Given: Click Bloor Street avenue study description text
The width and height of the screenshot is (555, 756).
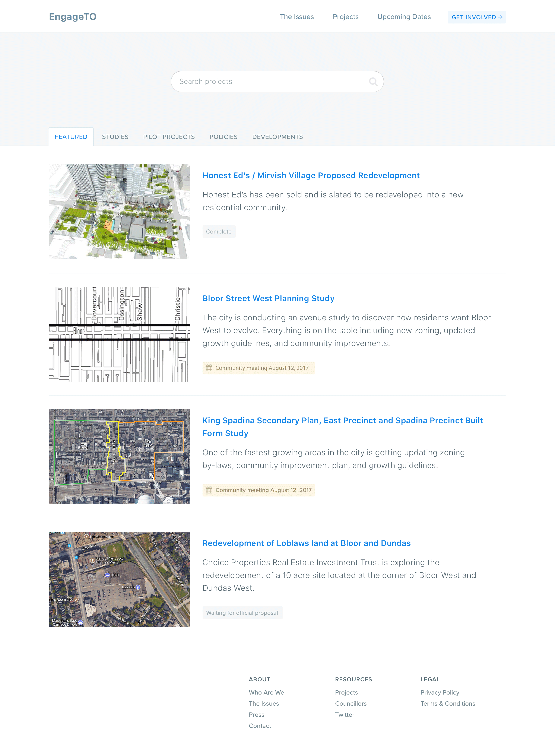Looking at the screenshot, I should (x=346, y=330).
